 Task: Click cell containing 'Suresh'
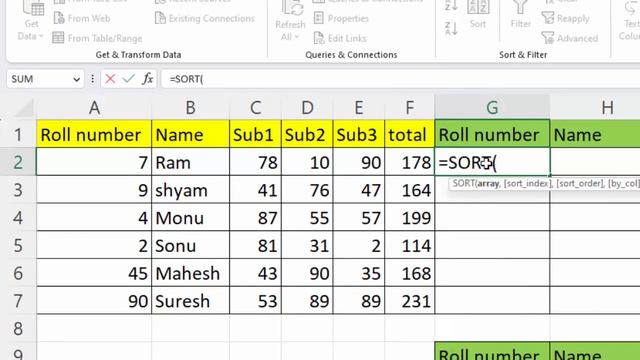coord(191,301)
